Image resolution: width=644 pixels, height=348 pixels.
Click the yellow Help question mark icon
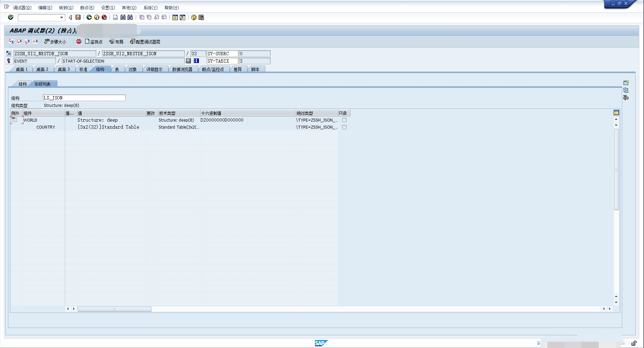(194, 17)
